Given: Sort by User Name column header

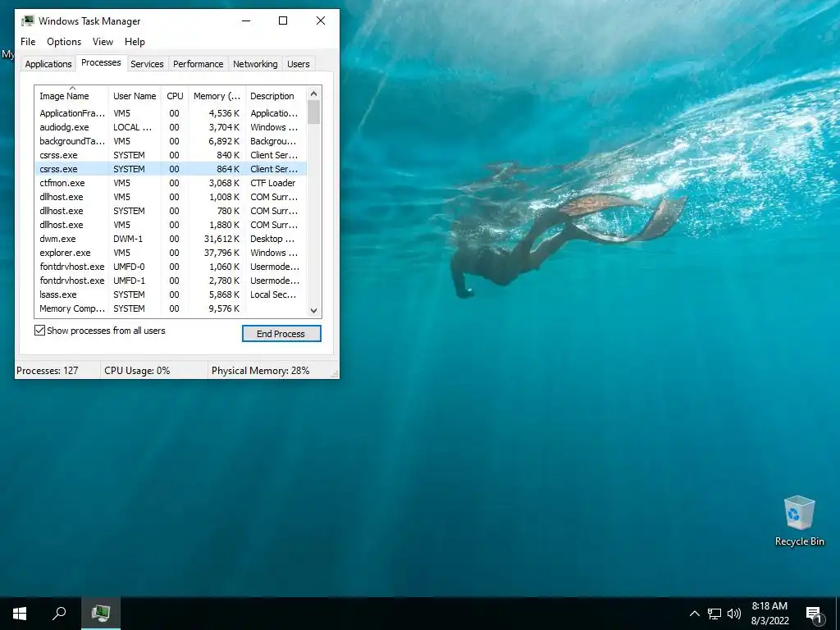Looking at the screenshot, I should click(x=135, y=96).
